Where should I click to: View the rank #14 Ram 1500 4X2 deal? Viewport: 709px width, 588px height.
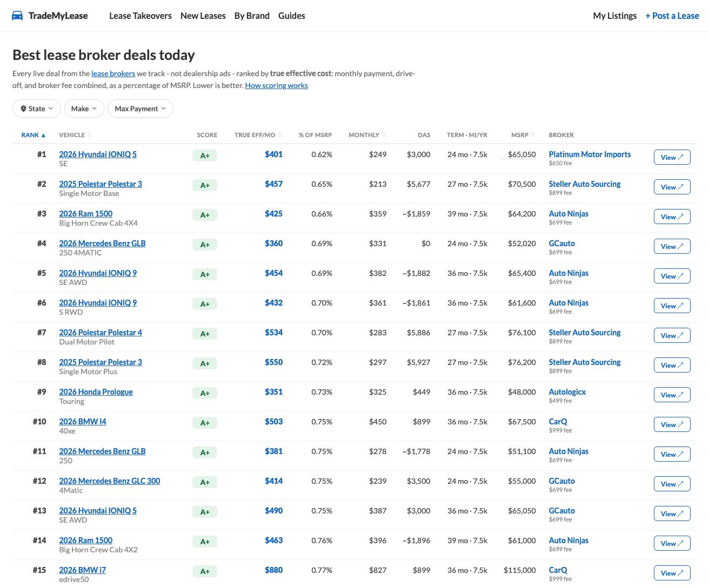672,544
